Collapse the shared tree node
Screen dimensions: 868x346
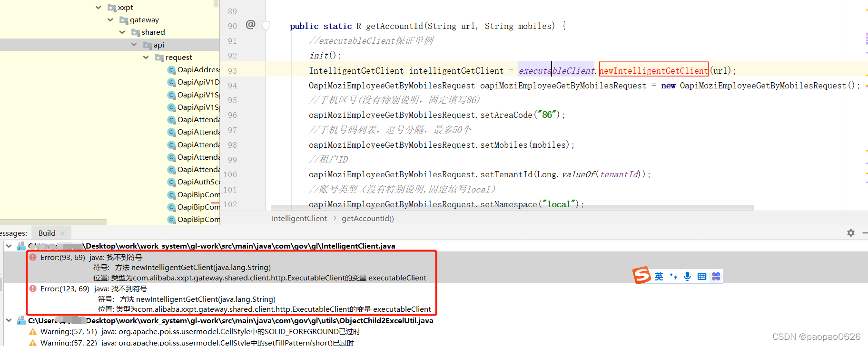tap(122, 32)
